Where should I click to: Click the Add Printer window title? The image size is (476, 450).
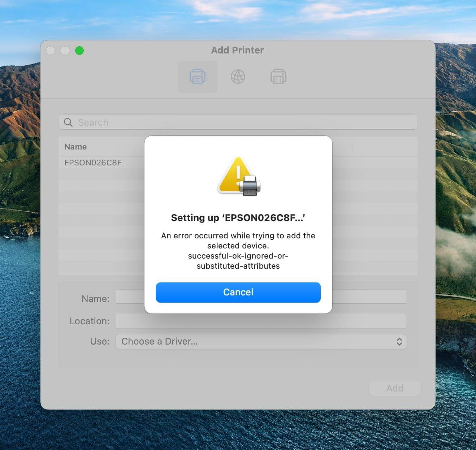point(237,50)
